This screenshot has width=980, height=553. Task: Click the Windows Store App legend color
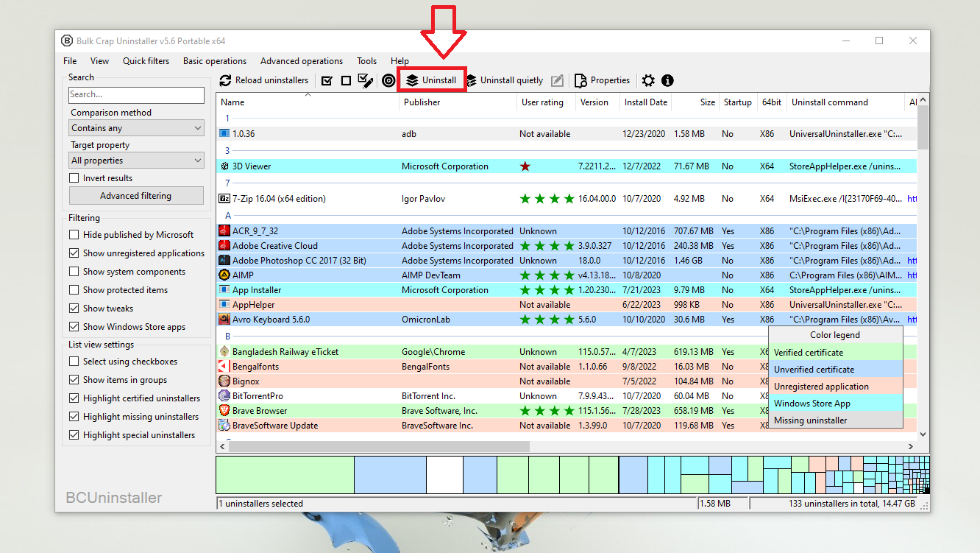(x=835, y=404)
